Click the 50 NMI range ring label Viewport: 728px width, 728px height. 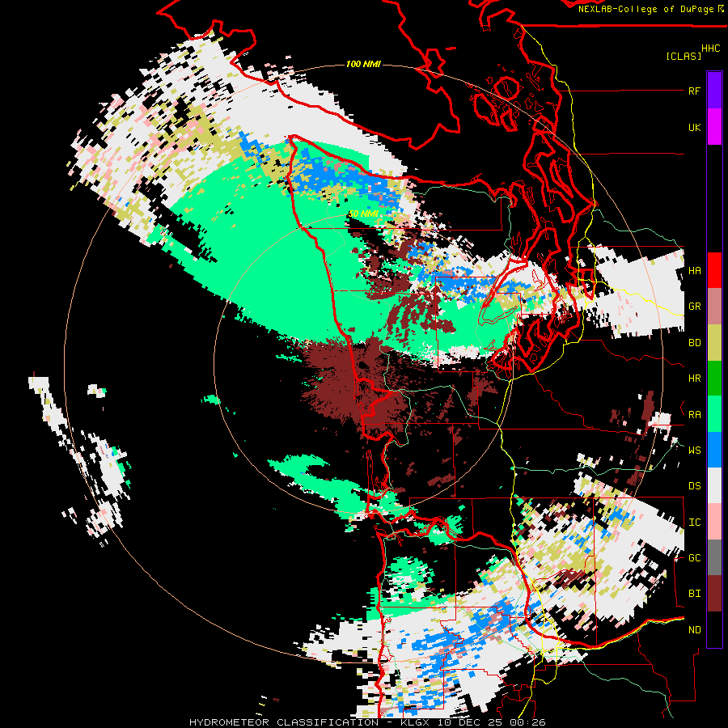coord(363,214)
